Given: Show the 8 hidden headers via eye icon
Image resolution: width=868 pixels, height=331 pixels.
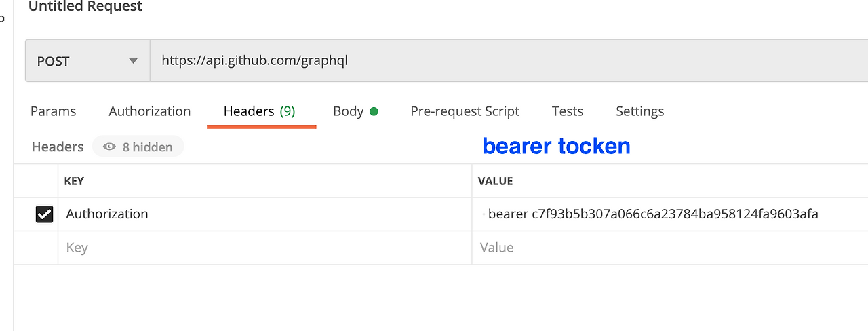Looking at the screenshot, I should [138, 147].
